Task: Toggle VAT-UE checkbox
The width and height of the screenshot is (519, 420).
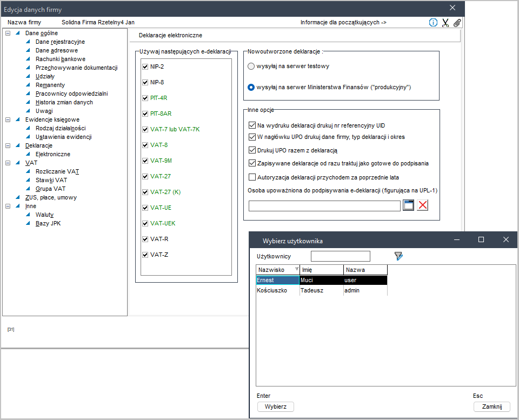Action: click(x=145, y=208)
